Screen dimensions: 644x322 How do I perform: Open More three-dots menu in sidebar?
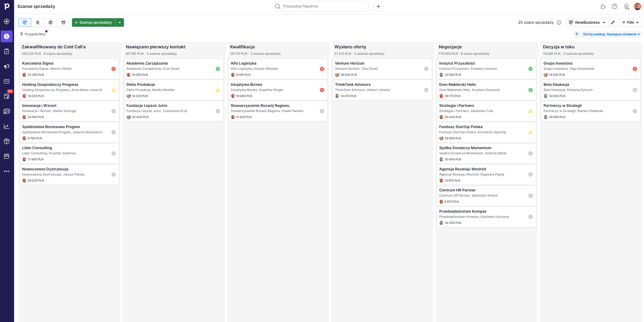click(x=7, y=171)
